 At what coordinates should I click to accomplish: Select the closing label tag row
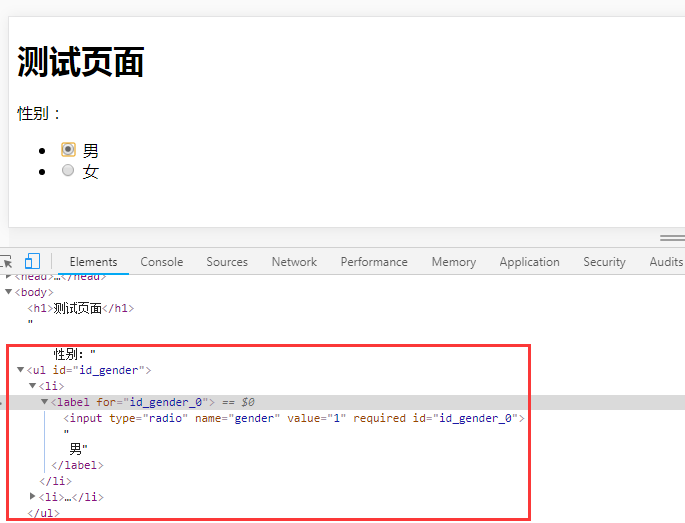tap(77, 465)
